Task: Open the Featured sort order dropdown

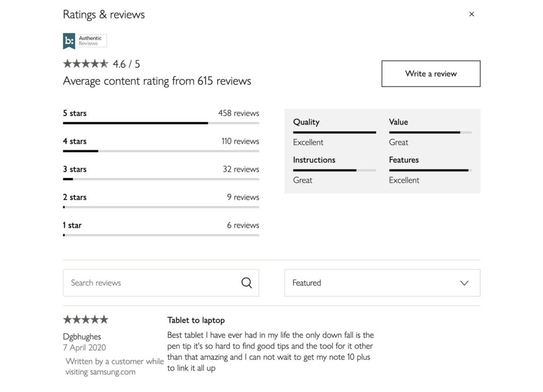Action: click(x=382, y=283)
